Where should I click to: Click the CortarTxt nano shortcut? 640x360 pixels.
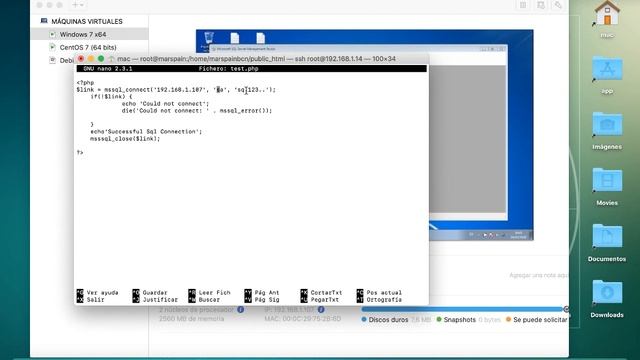[321, 293]
